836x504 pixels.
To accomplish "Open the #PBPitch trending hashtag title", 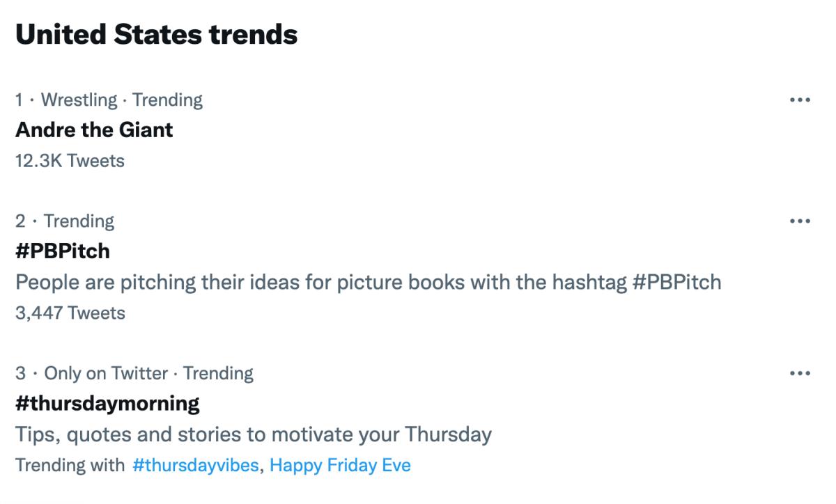I will pos(63,251).
